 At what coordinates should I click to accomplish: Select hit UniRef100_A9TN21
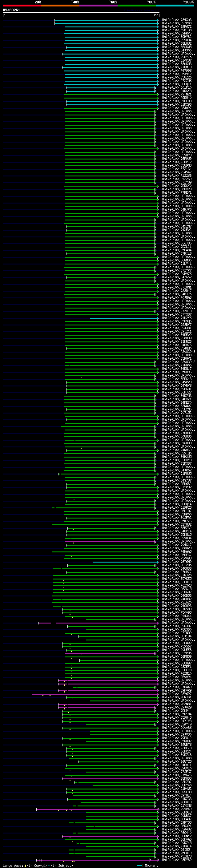click(176, 94)
